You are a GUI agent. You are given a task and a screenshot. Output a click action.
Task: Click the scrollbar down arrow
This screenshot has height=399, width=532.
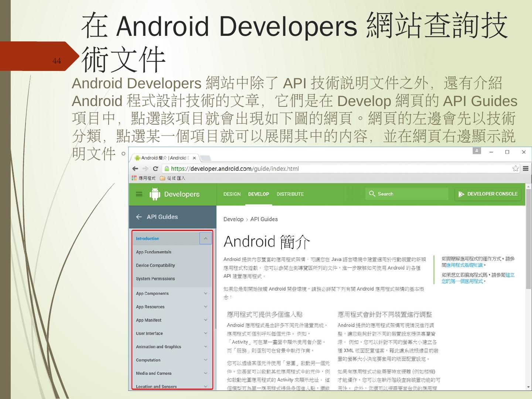pyautogui.click(x=528, y=387)
